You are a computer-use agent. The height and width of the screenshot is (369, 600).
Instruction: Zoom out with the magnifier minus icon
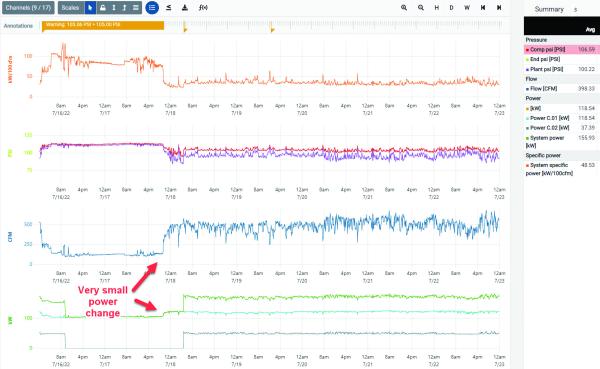point(421,8)
